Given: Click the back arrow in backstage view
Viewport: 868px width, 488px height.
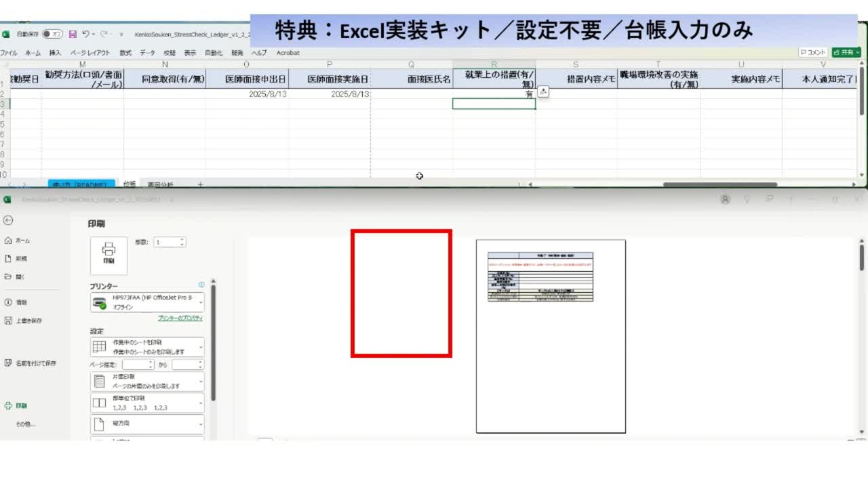Looking at the screenshot, I should coord(8,220).
